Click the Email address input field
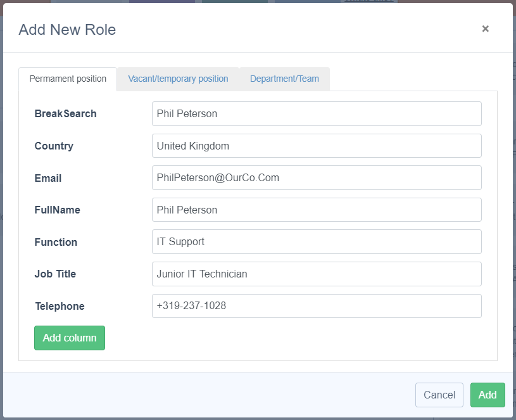This screenshot has width=516, height=420. [317, 178]
